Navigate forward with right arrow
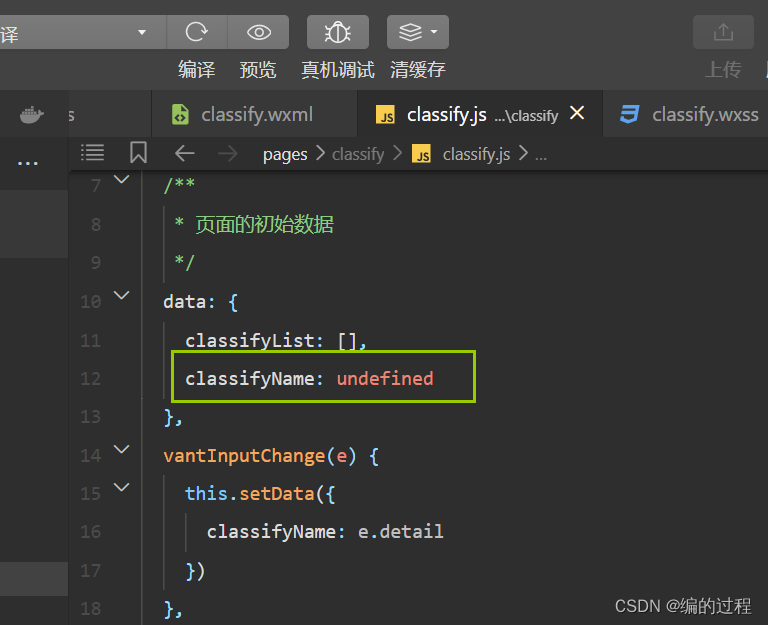Image resolution: width=768 pixels, height=625 pixels. pyautogui.click(x=228, y=154)
